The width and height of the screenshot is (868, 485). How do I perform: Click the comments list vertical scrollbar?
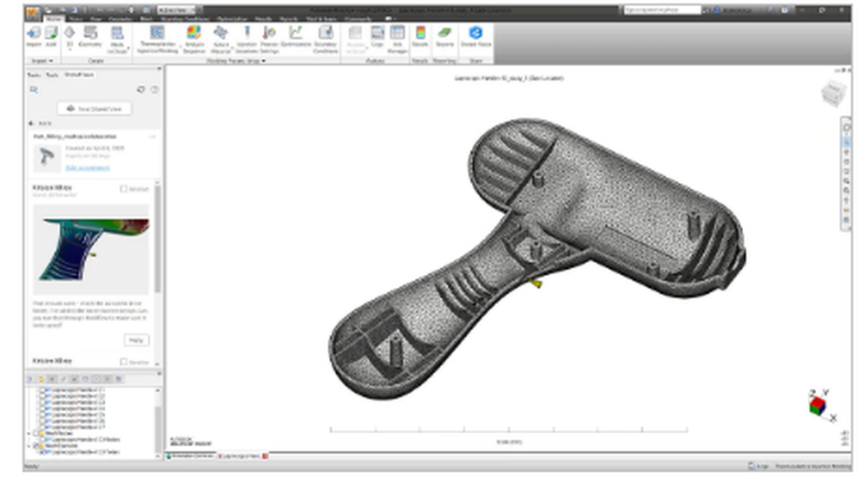[x=157, y=239]
